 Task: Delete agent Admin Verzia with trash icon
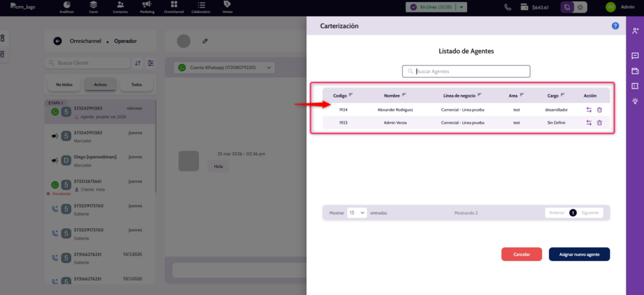click(x=599, y=123)
